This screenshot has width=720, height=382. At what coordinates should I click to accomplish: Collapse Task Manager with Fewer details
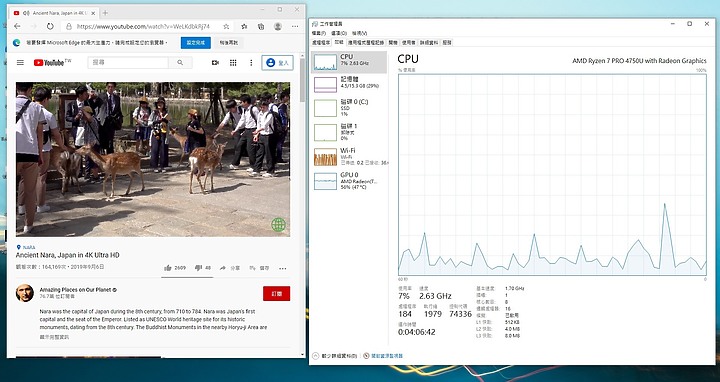point(335,356)
